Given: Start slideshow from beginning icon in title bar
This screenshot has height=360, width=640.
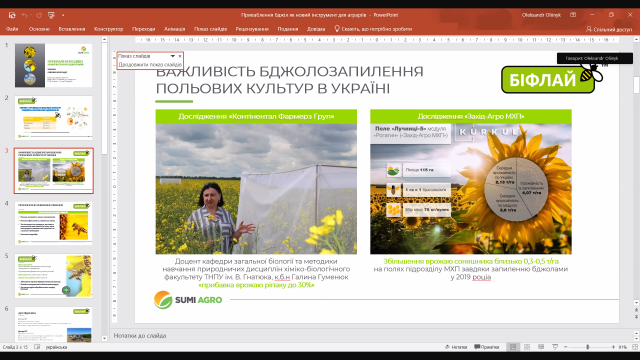Looking at the screenshot, I should point(51,15).
